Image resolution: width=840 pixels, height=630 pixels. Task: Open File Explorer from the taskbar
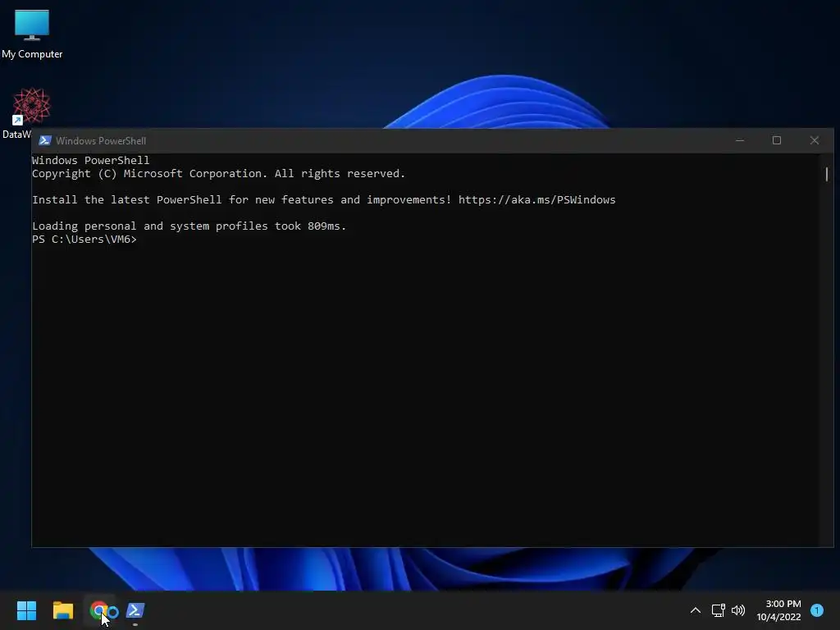[x=62, y=610]
